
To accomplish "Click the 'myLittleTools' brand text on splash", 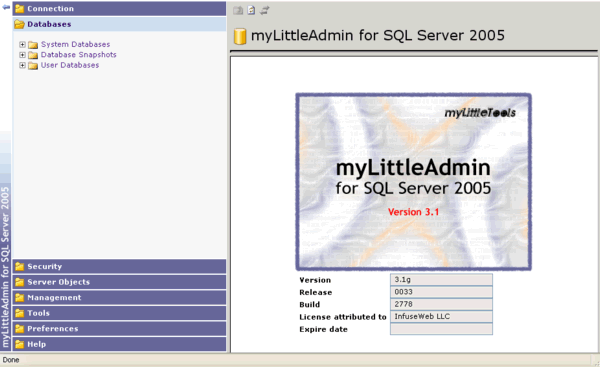I will tap(480, 113).
